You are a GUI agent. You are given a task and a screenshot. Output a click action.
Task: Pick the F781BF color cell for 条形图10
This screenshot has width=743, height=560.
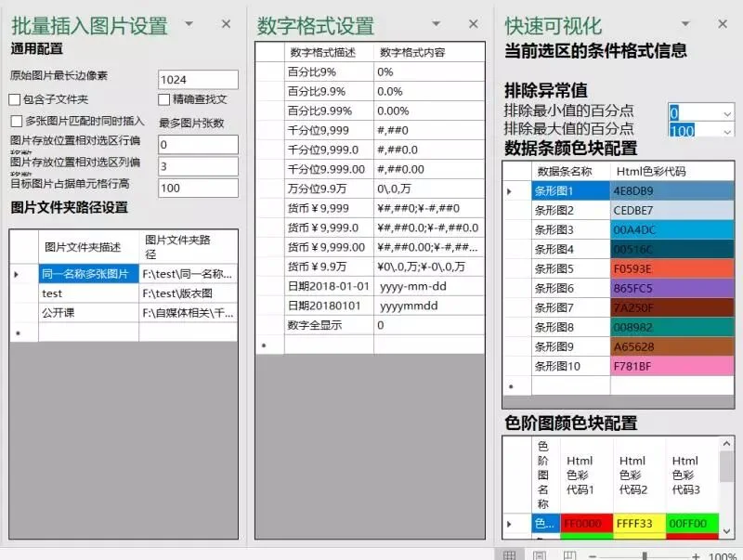coord(672,366)
